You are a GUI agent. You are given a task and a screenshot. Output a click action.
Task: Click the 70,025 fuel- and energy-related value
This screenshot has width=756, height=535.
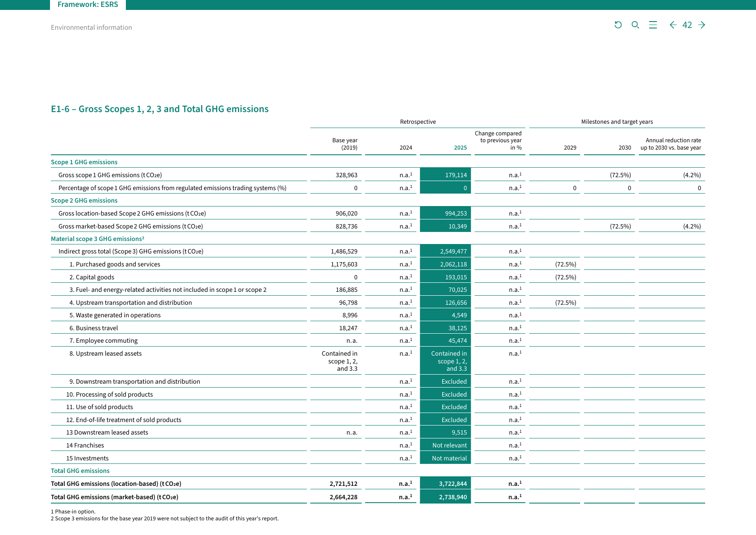click(445, 289)
